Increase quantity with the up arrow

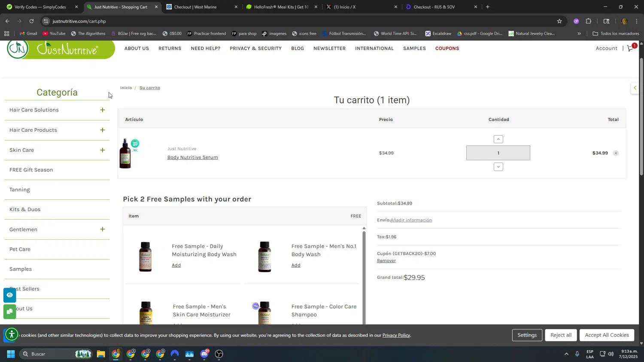pos(498,139)
